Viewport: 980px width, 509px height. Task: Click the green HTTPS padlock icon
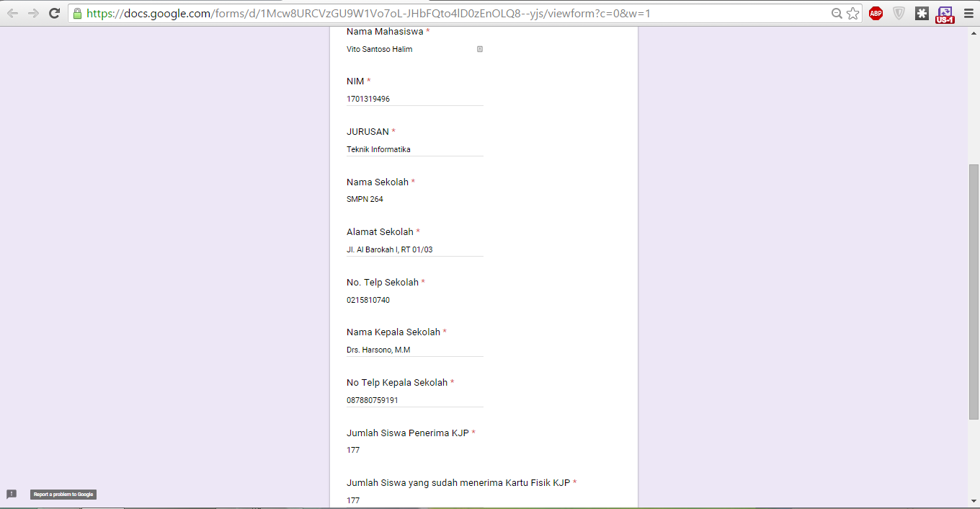tap(78, 14)
